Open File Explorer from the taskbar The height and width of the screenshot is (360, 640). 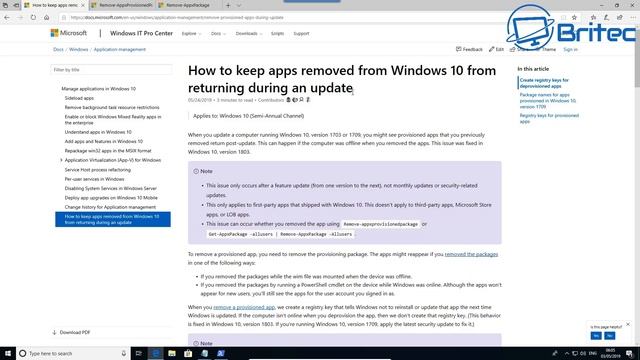172,353
